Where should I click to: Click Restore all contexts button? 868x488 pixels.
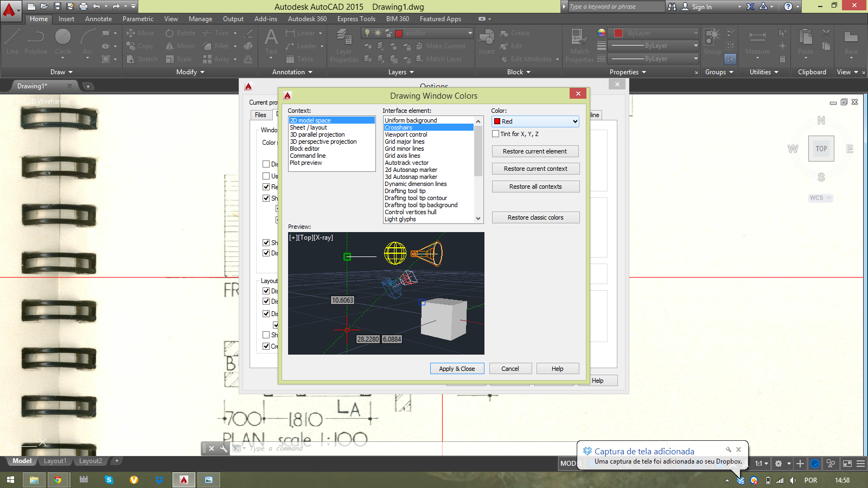[x=535, y=187]
